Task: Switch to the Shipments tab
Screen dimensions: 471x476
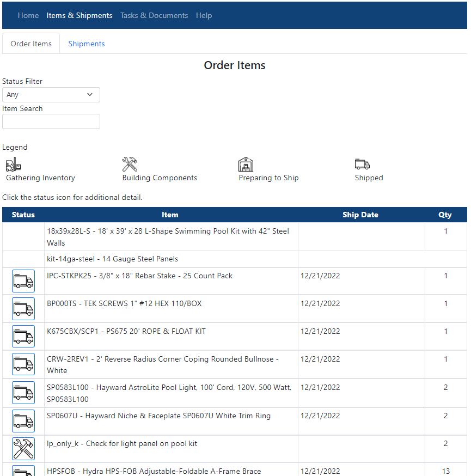Action: [87, 44]
